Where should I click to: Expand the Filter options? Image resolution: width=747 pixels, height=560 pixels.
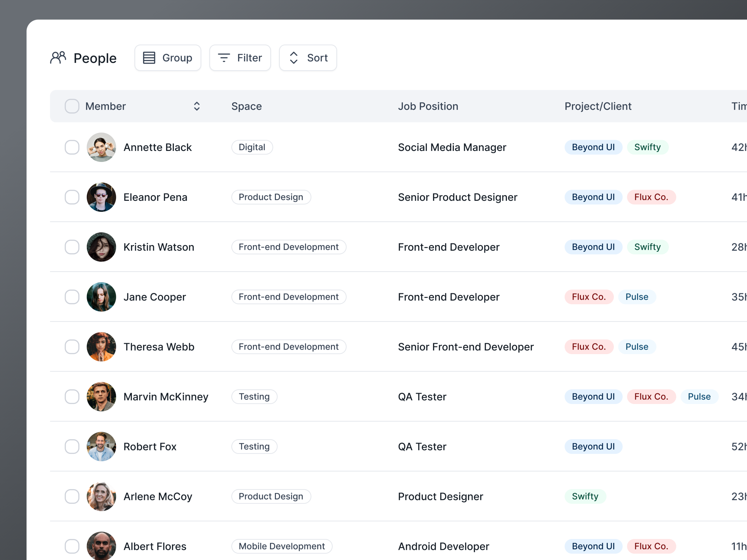pos(240,57)
